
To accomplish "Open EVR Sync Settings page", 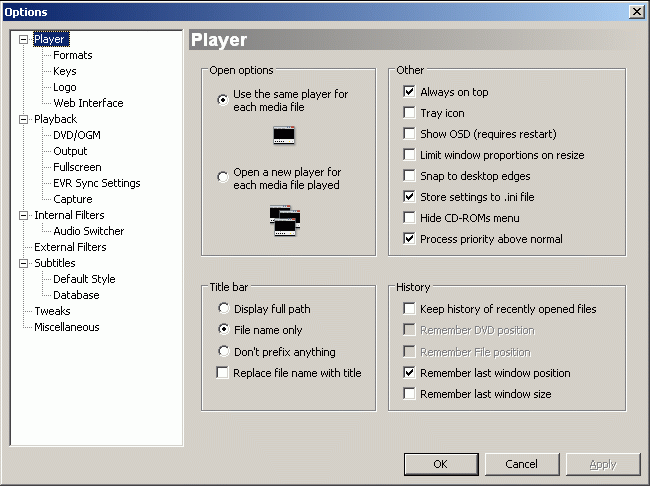I will [96, 184].
